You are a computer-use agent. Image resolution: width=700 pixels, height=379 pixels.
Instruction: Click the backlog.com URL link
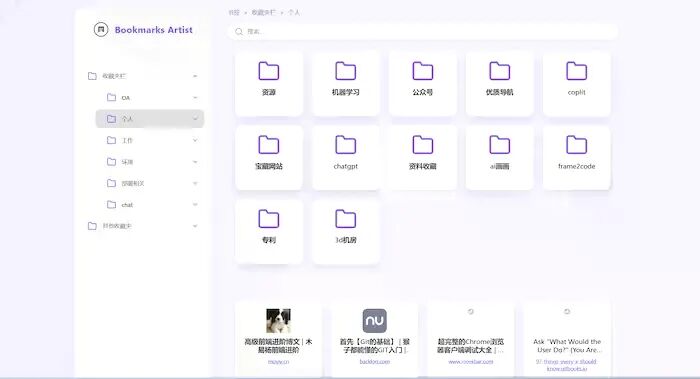(375, 362)
